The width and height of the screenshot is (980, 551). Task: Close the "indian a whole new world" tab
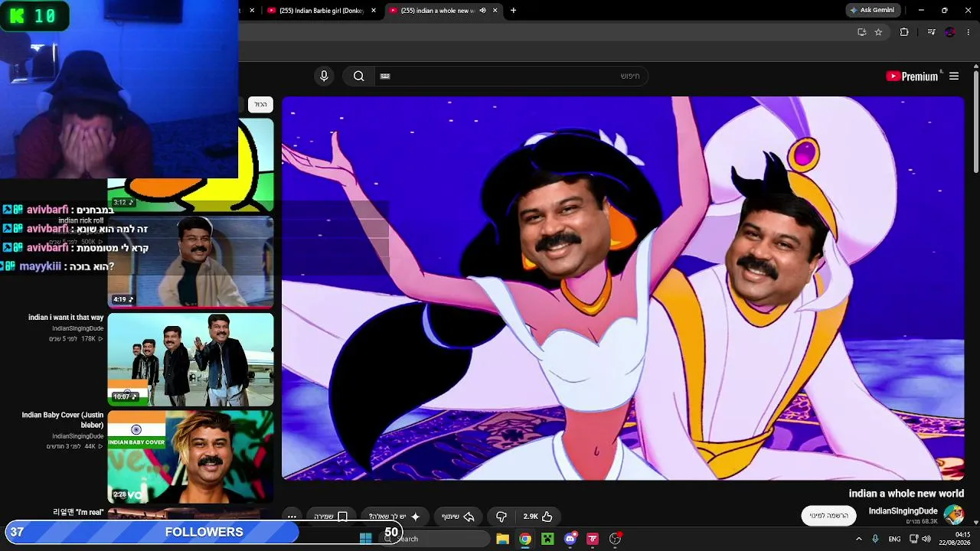[495, 11]
